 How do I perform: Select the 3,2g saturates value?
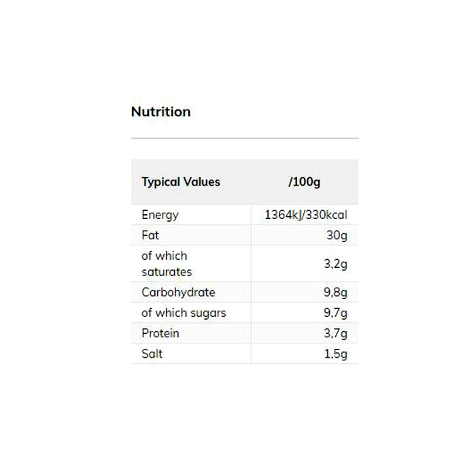[335, 264]
